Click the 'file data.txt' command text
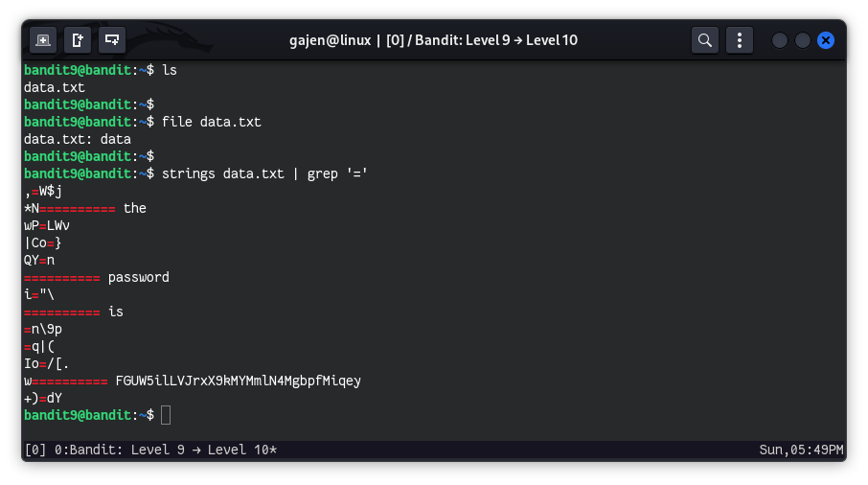This screenshot has height=485, width=868. 211,122
